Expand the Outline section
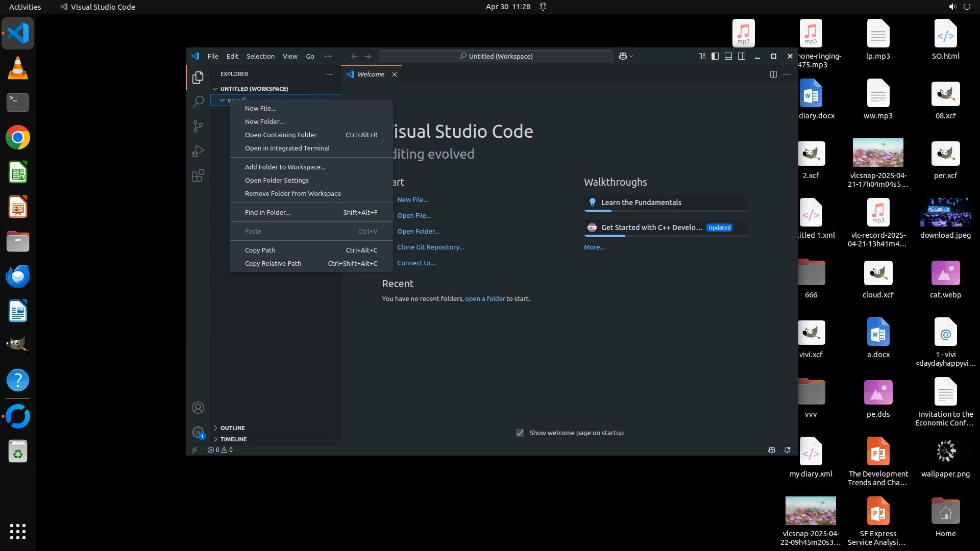The height and width of the screenshot is (551, 980). [233, 428]
